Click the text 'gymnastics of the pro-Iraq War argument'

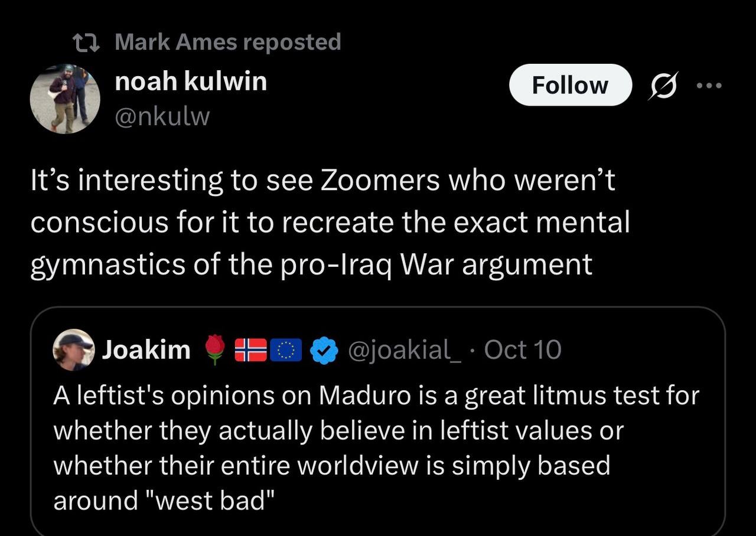311,263
